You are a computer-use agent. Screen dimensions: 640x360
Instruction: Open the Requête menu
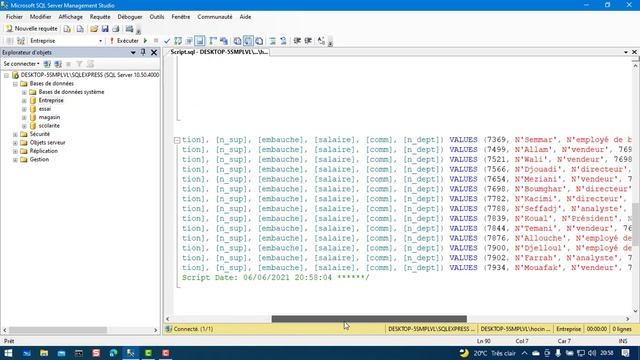tap(100, 17)
